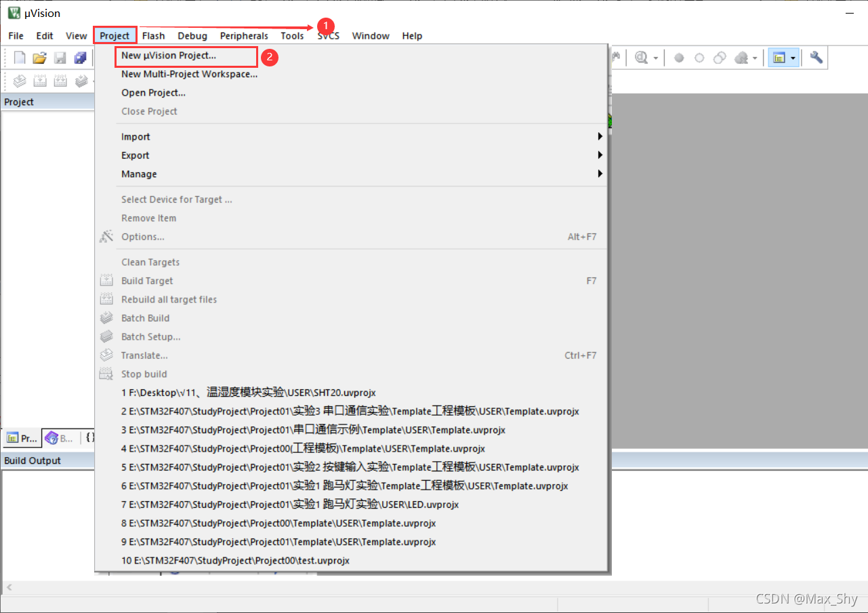Click the Save floppy disk icon
868x613 pixels.
pyautogui.click(x=60, y=58)
